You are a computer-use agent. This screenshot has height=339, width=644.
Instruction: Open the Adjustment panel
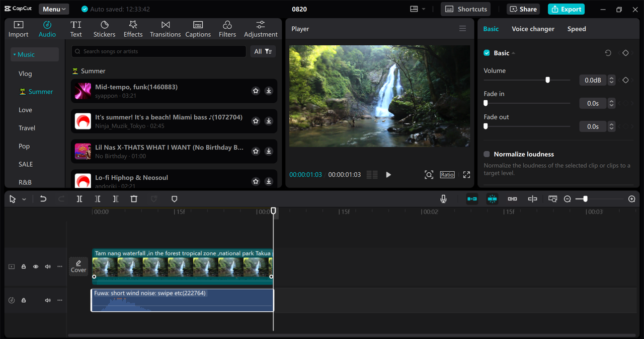pyautogui.click(x=261, y=29)
